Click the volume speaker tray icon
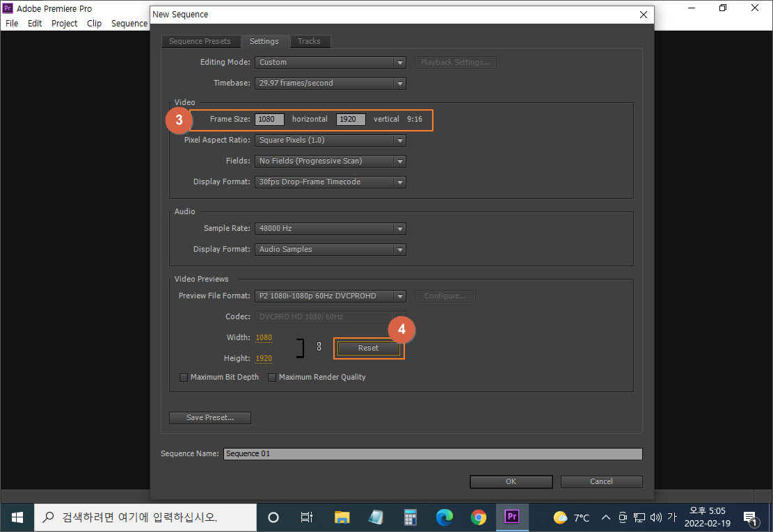This screenshot has height=532, width=773. 655,517
